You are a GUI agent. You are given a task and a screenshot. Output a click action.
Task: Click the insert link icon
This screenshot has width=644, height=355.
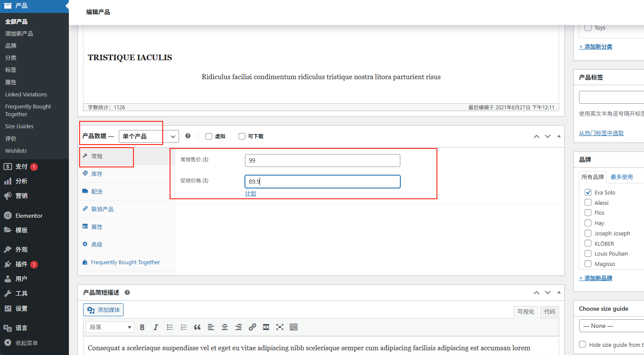point(252,327)
